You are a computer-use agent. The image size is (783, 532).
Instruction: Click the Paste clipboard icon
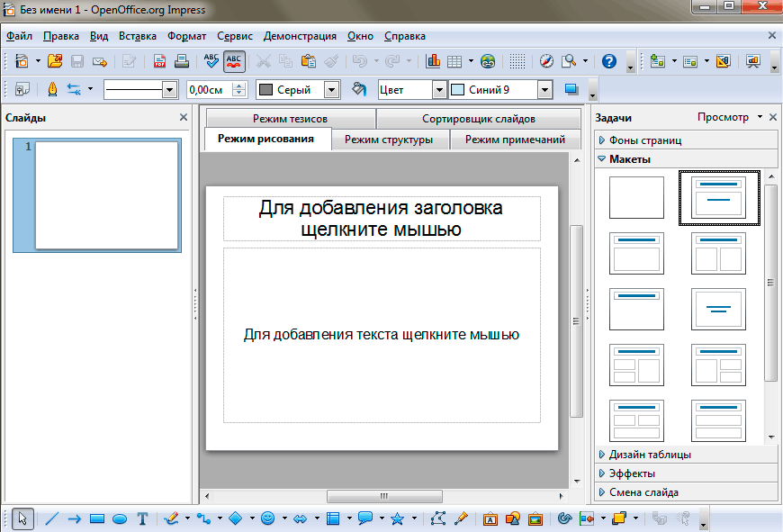(x=308, y=61)
